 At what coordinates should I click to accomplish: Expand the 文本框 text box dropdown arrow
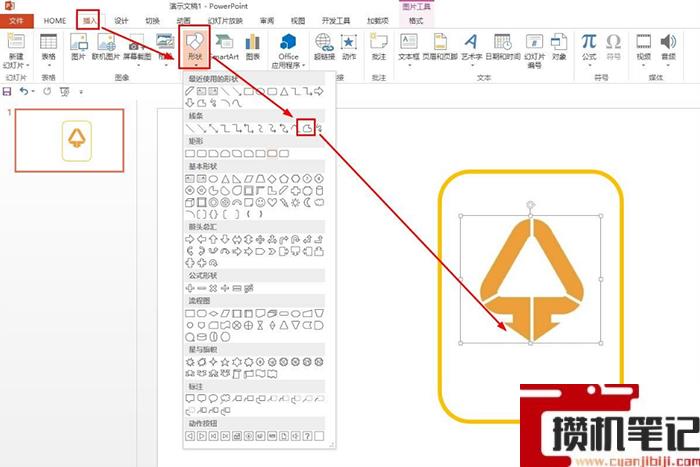(408, 65)
